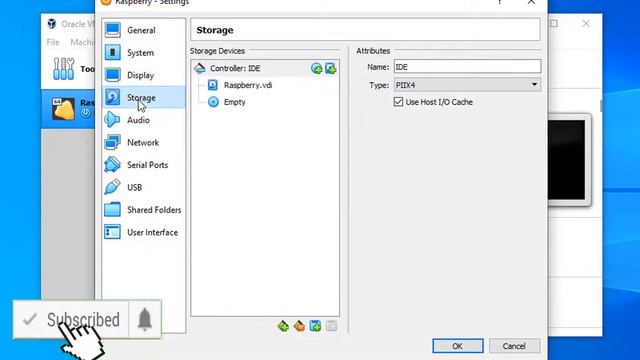The width and height of the screenshot is (640, 360).
Task: Open the System settings category
Action: coord(143,53)
